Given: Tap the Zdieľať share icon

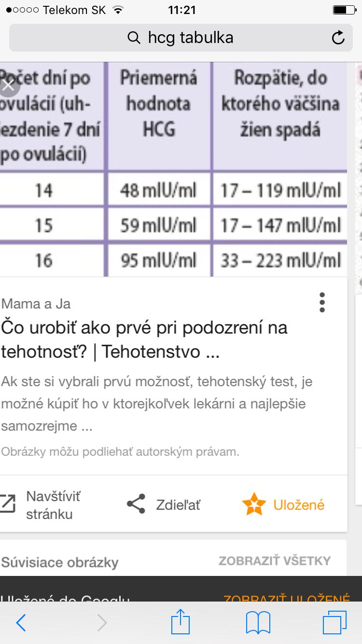Looking at the screenshot, I should click(136, 504).
